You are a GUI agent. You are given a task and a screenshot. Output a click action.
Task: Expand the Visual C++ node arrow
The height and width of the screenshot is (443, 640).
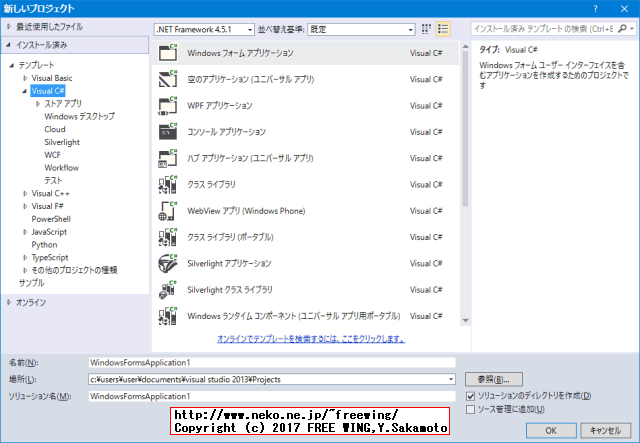coord(25,194)
